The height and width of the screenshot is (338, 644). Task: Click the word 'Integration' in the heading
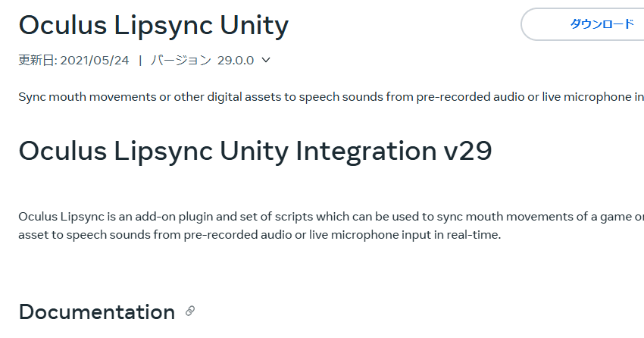click(366, 152)
